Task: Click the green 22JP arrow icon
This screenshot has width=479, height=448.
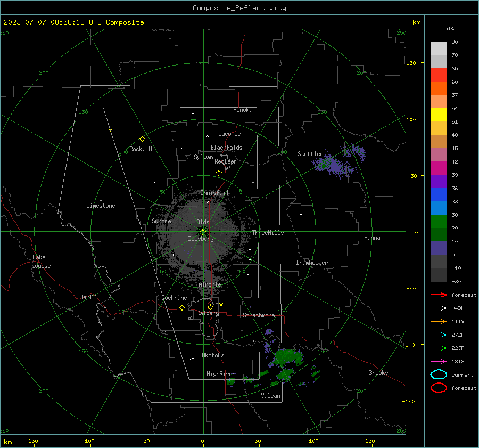Action: click(439, 348)
